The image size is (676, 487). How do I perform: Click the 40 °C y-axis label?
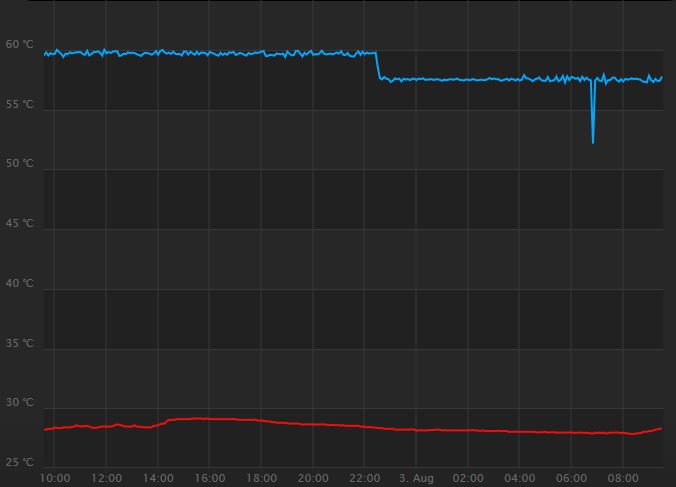19,284
